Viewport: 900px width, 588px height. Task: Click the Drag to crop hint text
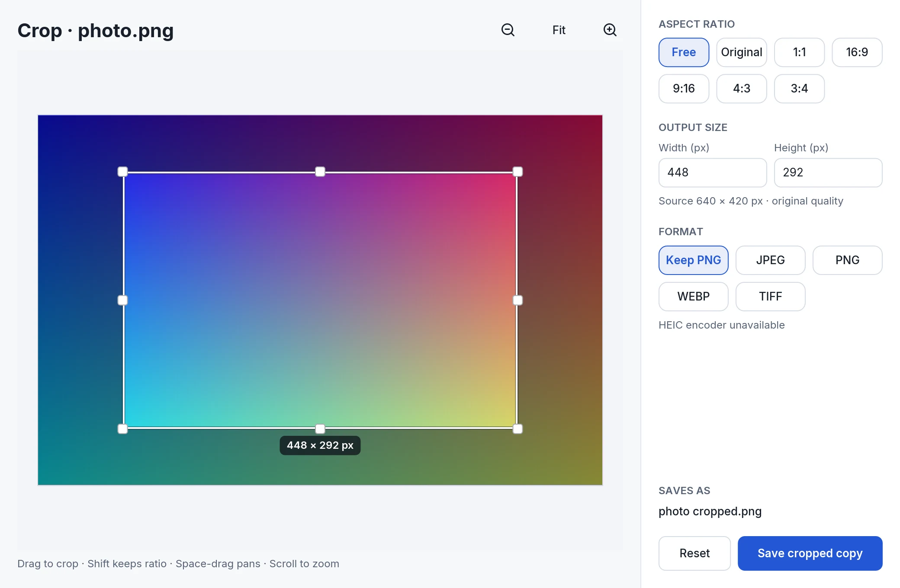click(x=178, y=564)
